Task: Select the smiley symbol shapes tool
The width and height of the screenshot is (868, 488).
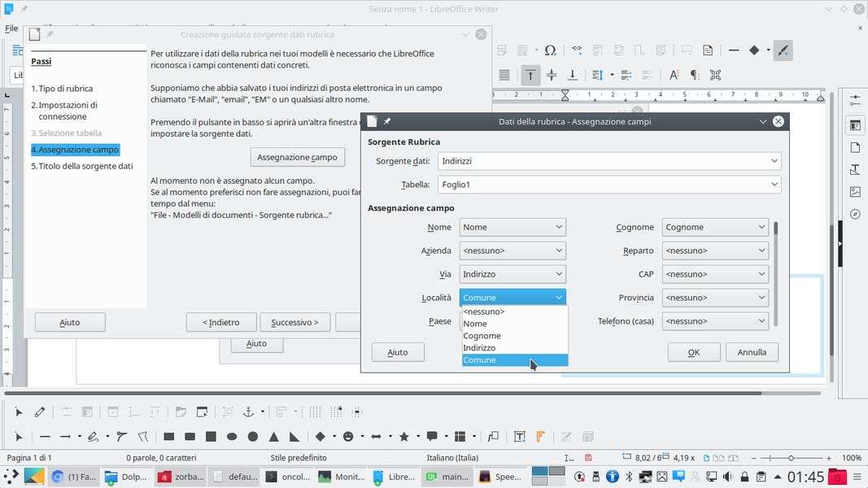Action: point(348,437)
